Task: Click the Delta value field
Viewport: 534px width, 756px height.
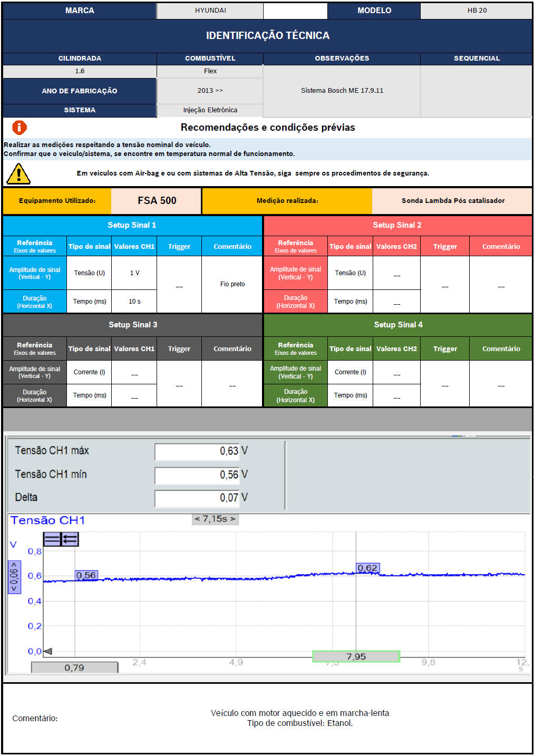Action: click(197, 498)
